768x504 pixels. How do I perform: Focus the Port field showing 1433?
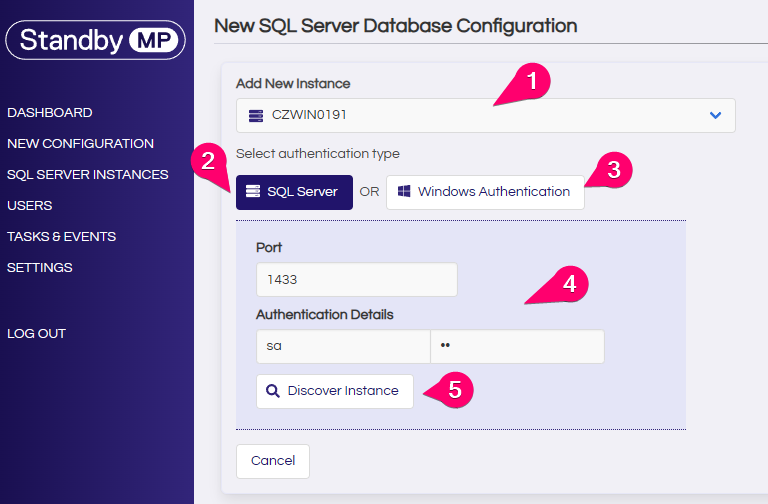[357, 280]
